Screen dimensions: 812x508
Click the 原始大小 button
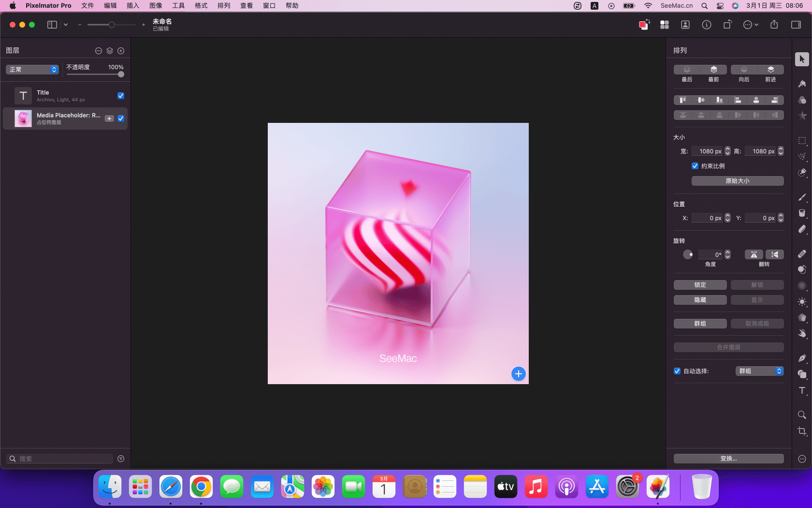(x=738, y=181)
